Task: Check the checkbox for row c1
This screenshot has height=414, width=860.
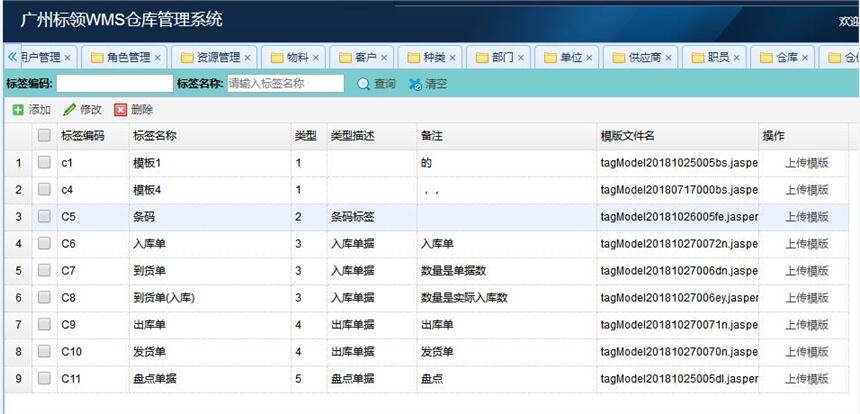Action: click(x=44, y=162)
